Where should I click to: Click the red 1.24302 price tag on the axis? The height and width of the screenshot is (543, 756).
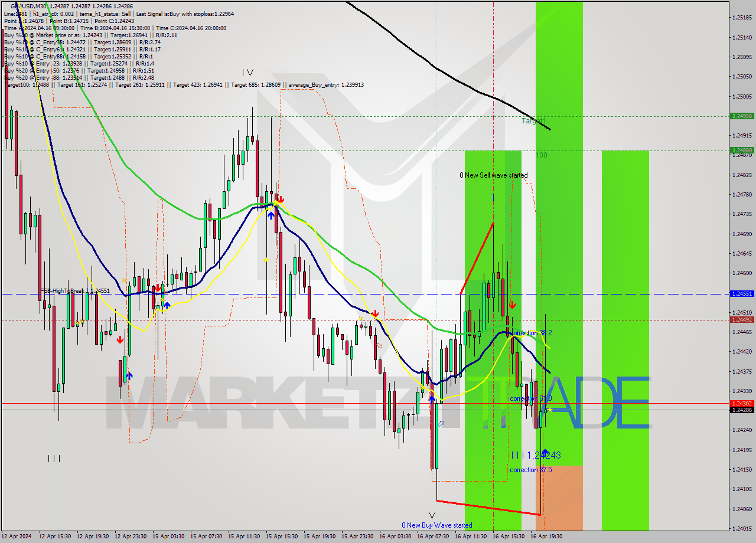[x=742, y=403]
